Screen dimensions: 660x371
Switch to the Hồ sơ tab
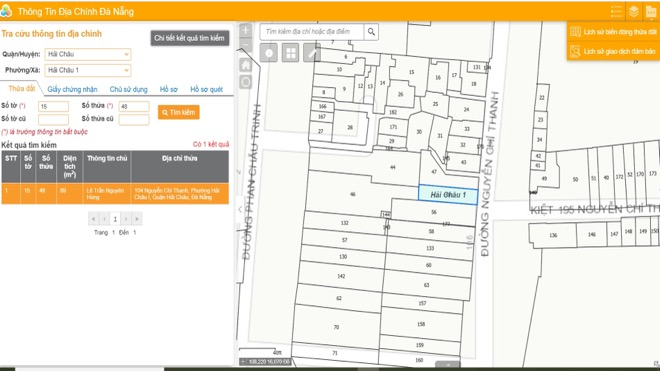[168, 89]
